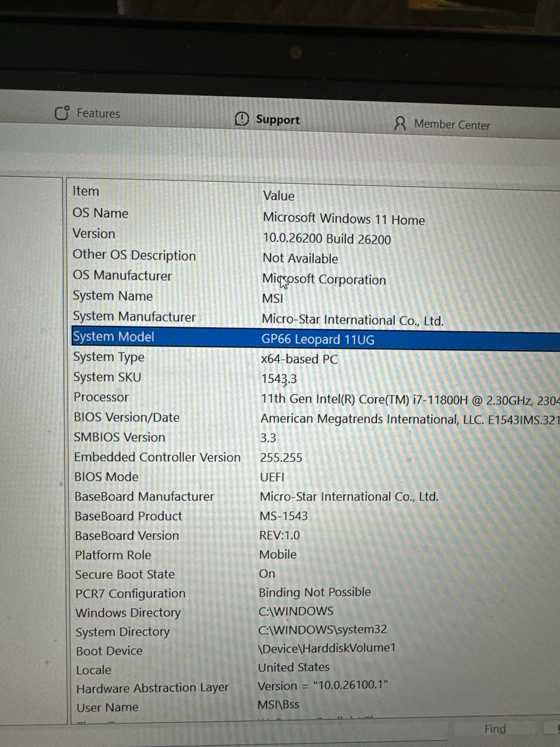Select the System SKU row
Screen dimensions: 560x747
315,378
